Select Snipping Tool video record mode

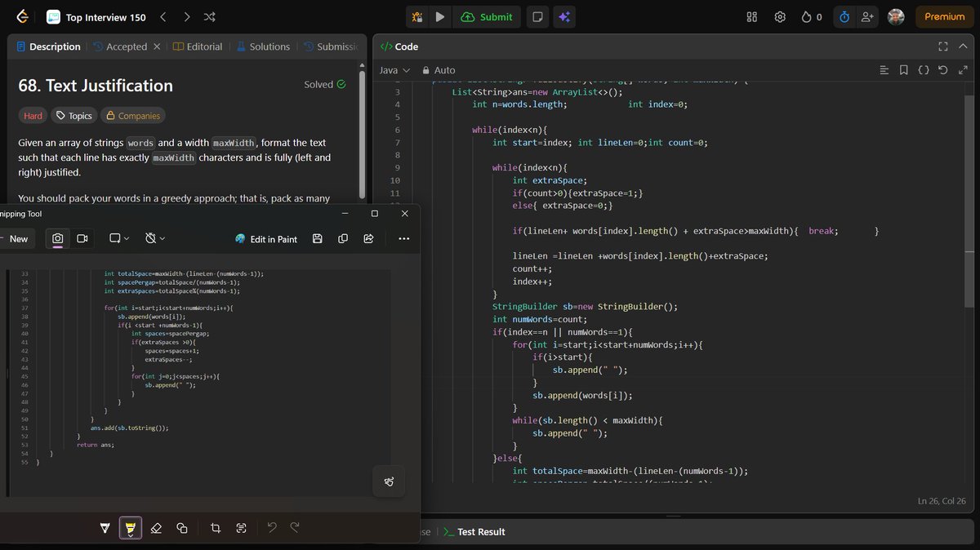82,238
